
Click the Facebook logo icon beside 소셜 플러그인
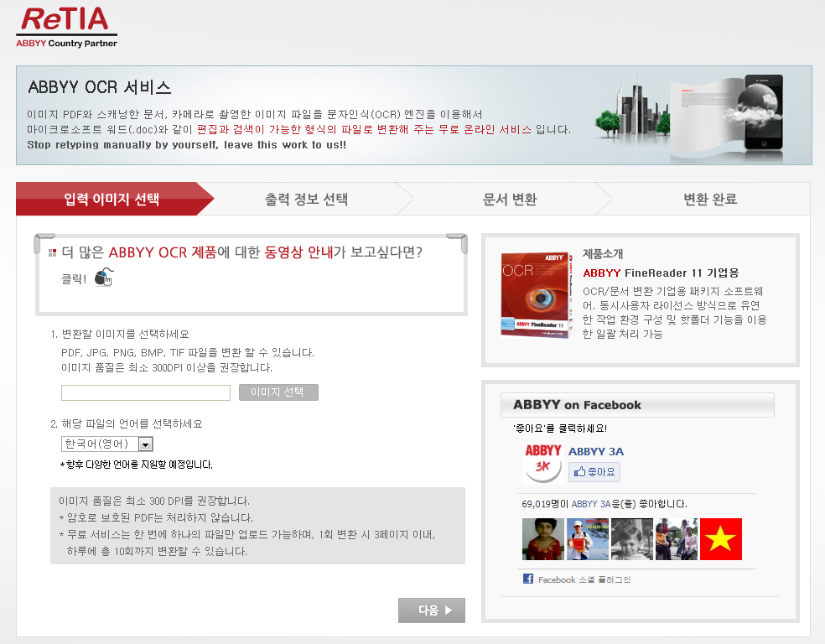[x=527, y=579]
